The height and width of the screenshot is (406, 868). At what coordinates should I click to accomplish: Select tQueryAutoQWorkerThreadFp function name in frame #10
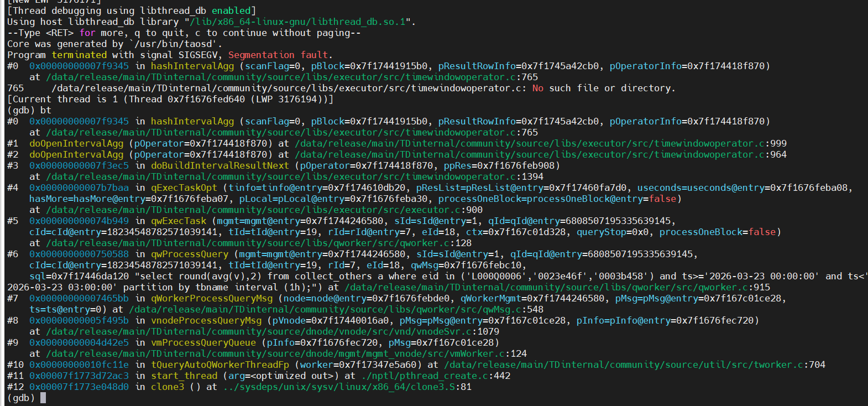point(219,365)
